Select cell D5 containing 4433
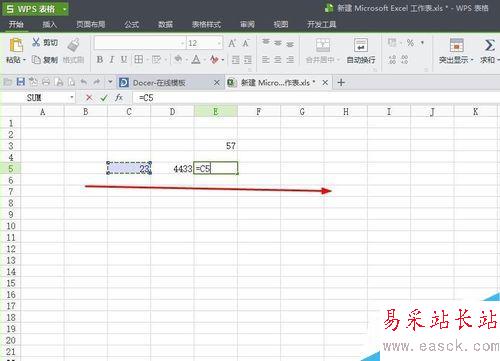 (x=172, y=168)
